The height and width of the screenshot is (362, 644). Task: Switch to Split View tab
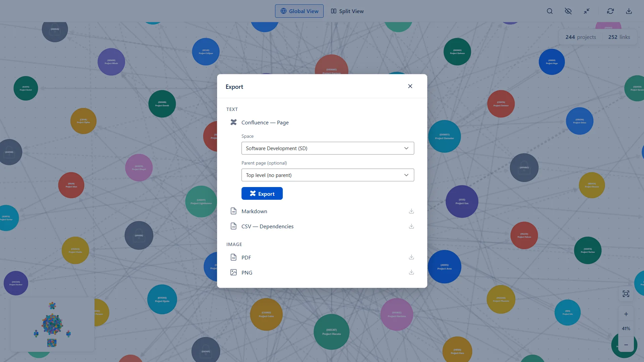(347, 11)
